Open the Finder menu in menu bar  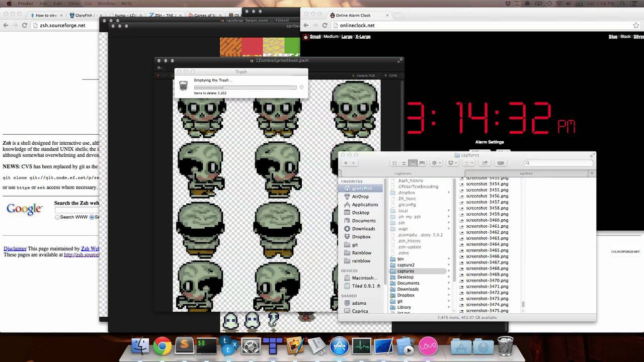tap(25, 4)
